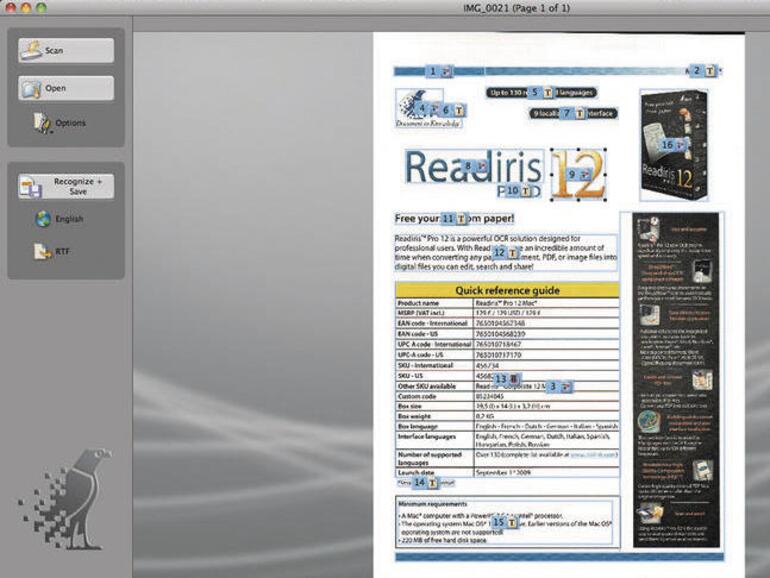Screen dimensions: 770x578
Task: Click the 'Box weight' table cell
Action: (x=434, y=416)
